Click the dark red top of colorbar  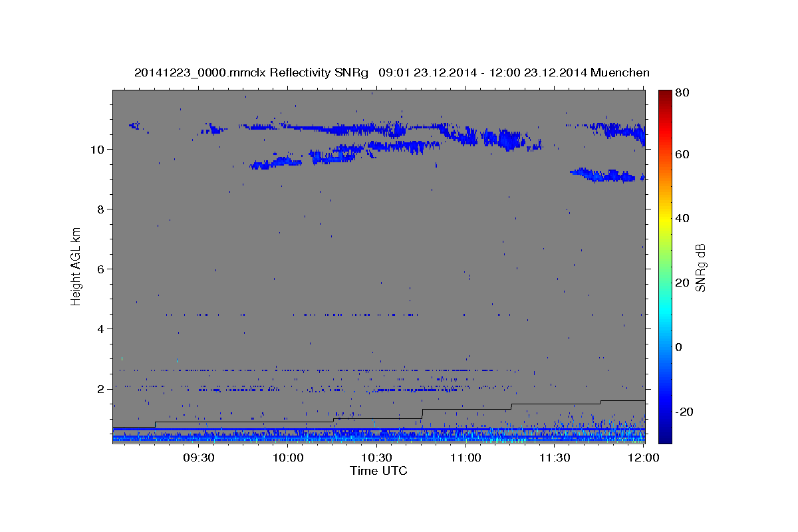click(665, 96)
